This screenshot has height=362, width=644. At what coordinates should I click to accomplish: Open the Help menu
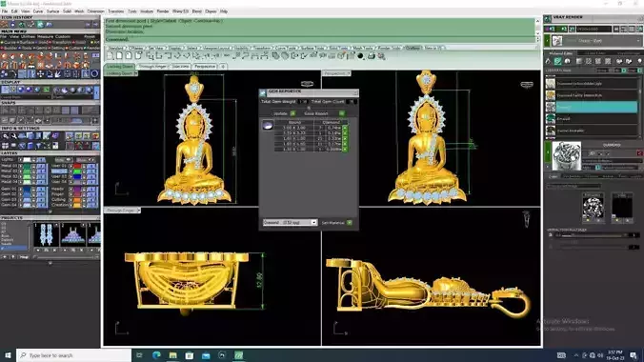(x=224, y=11)
